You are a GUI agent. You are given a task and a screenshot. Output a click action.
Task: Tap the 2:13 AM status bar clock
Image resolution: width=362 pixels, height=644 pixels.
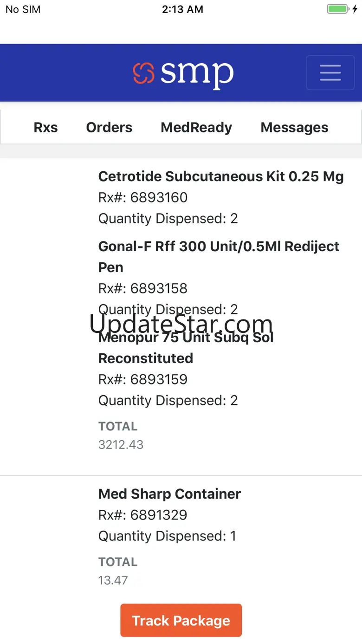pyautogui.click(x=182, y=9)
